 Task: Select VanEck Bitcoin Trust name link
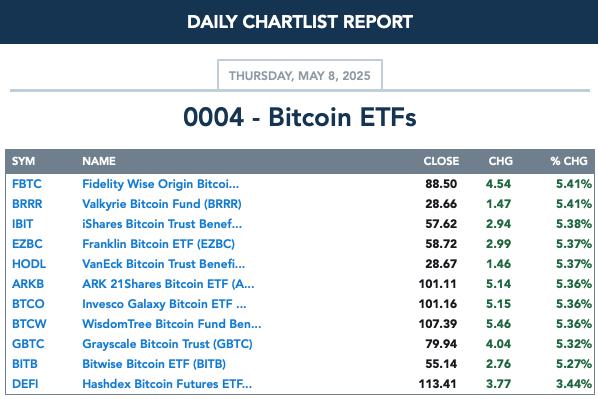(x=164, y=264)
